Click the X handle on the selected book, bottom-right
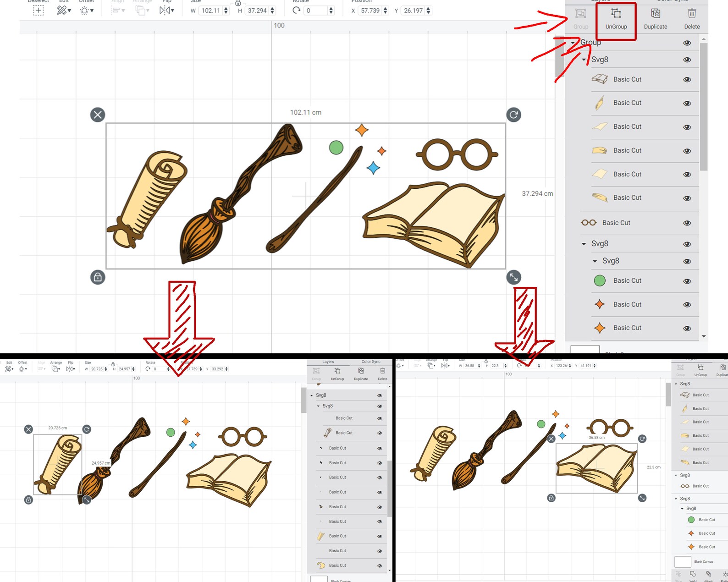The height and width of the screenshot is (582, 728). [552, 439]
